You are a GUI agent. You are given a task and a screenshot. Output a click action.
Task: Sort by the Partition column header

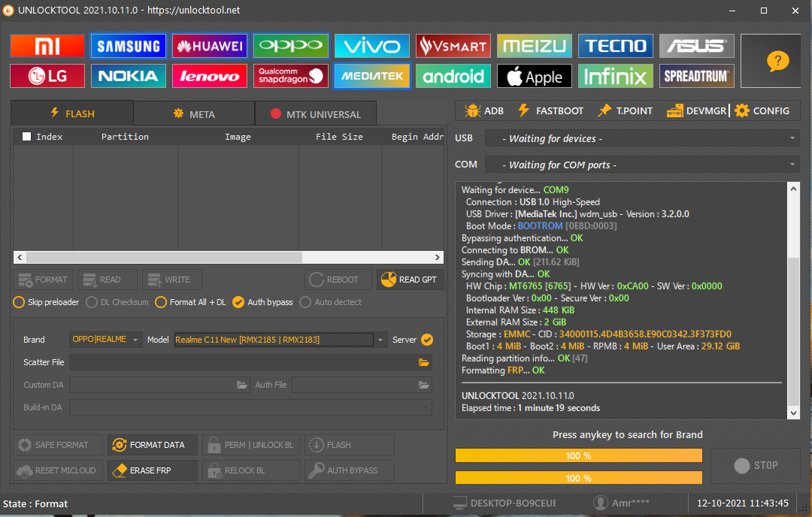(125, 137)
